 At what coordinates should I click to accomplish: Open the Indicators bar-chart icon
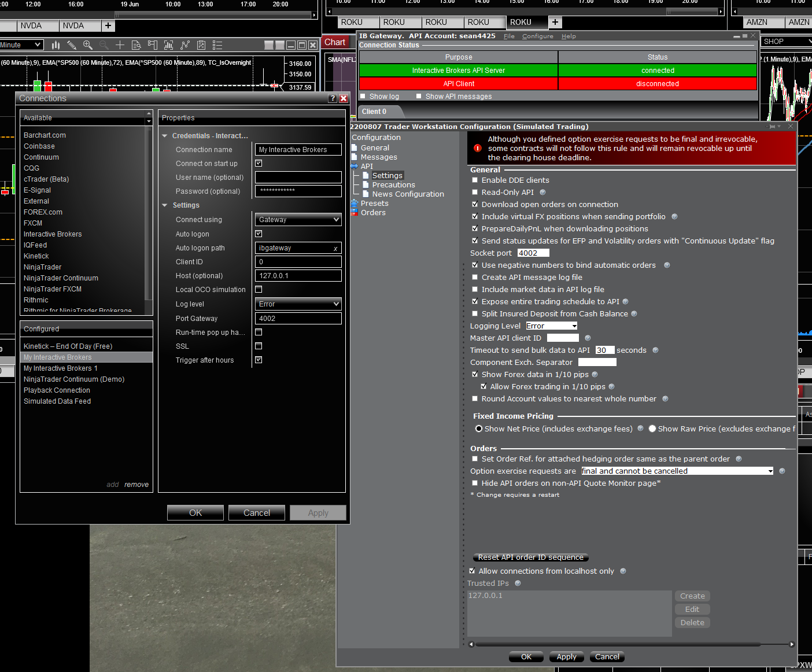[x=169, y=45]
